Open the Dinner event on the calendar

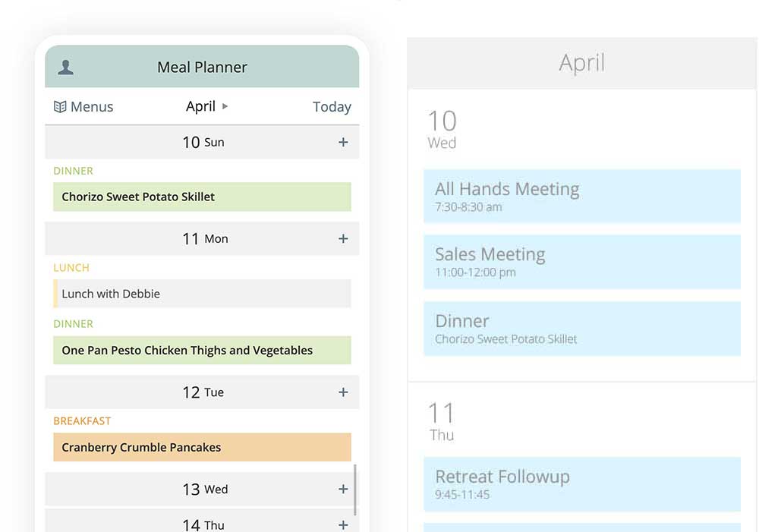pyautogui.click(x=582, y=329)
